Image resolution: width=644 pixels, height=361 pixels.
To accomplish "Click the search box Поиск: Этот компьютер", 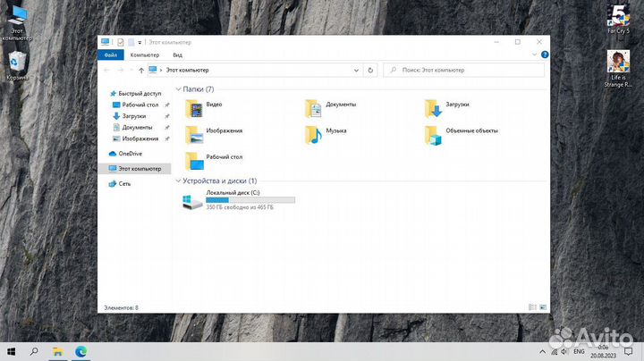I will (x=465, y=70).
